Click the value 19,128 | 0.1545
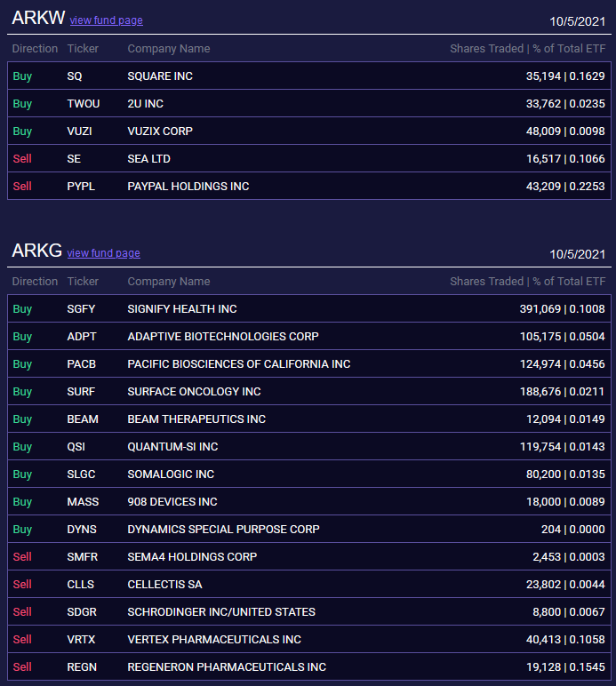Screen dimensions: 616x686 565,667
